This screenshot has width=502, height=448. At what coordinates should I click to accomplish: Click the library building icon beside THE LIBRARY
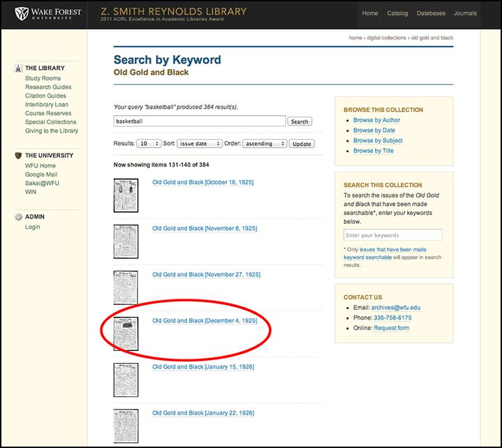18,68
